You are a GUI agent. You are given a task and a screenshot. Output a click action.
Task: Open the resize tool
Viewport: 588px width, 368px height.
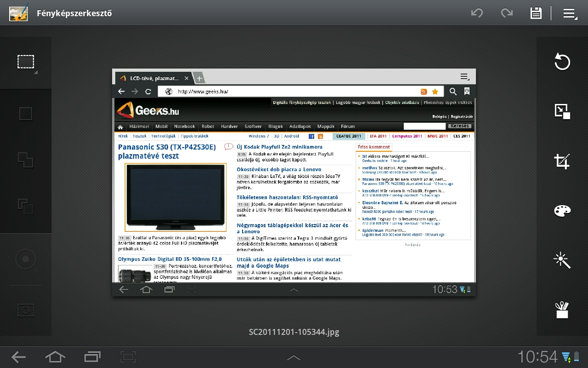pos(562,111)
